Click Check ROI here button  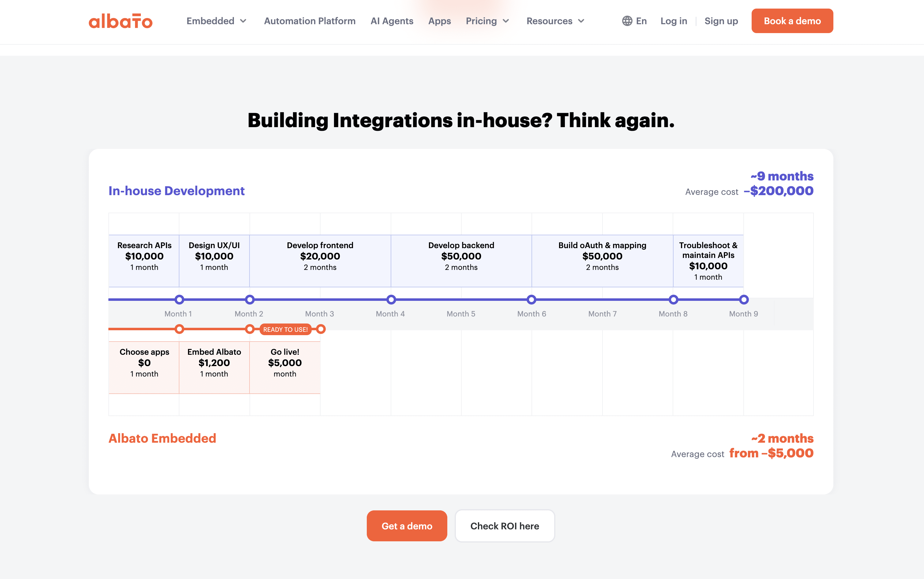click(x=505, y=526)
